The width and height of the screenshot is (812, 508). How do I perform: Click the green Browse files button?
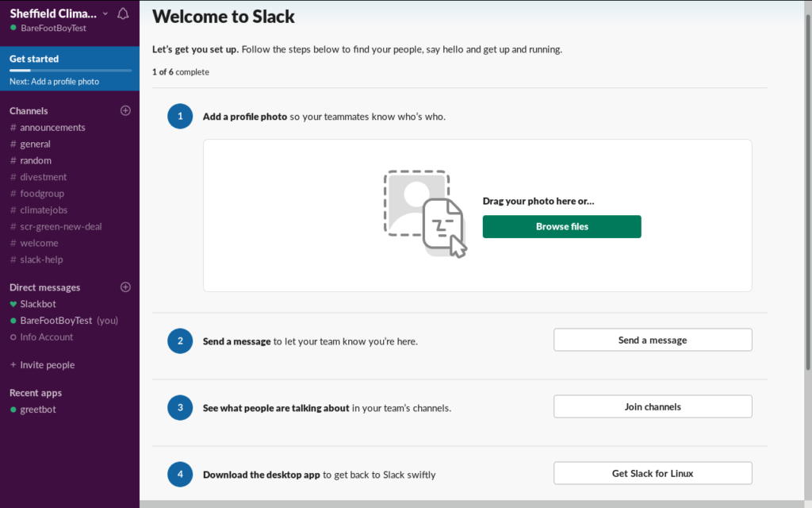pyautogui.click(x=562, y=226)
